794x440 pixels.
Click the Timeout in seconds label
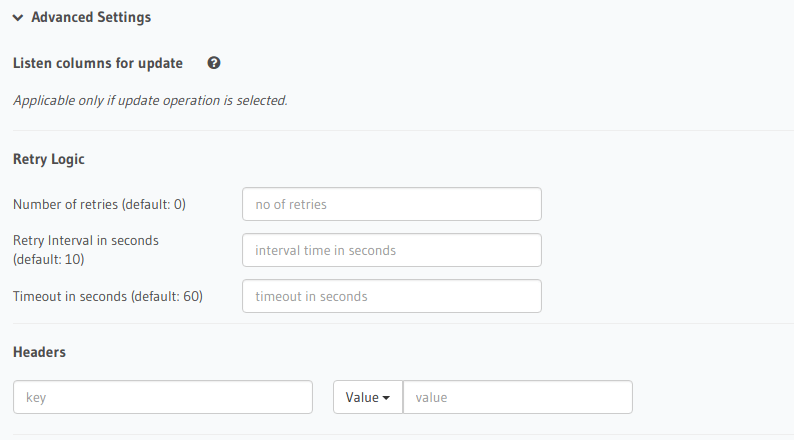pyautogui.click(x=108, y=296)
